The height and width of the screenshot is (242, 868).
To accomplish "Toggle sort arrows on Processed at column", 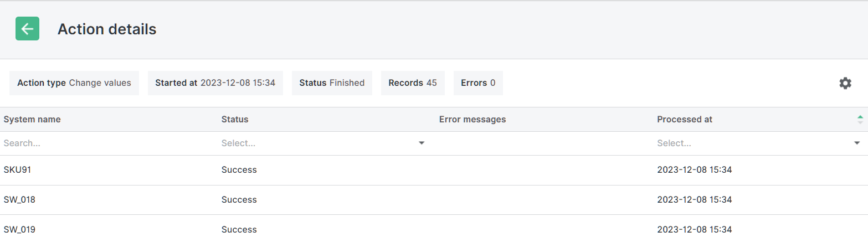I will click(860, 119).
